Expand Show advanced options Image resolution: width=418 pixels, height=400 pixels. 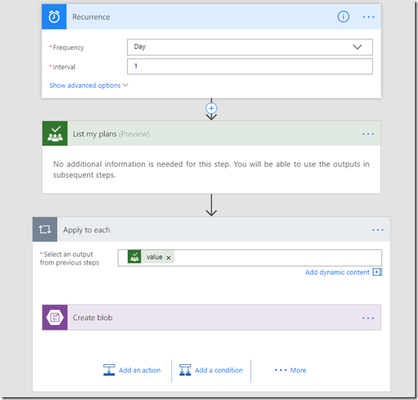pyautogui.click(x=88, y=85)
